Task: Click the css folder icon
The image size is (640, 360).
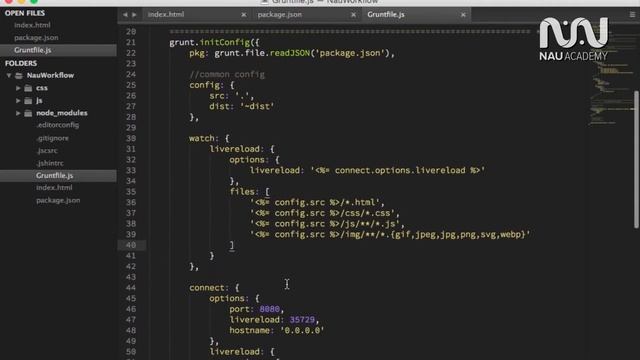Action: [28, 88]
